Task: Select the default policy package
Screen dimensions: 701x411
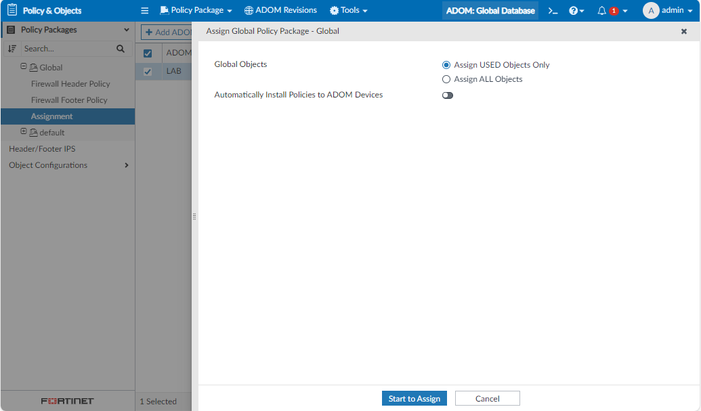Action: 52,132
